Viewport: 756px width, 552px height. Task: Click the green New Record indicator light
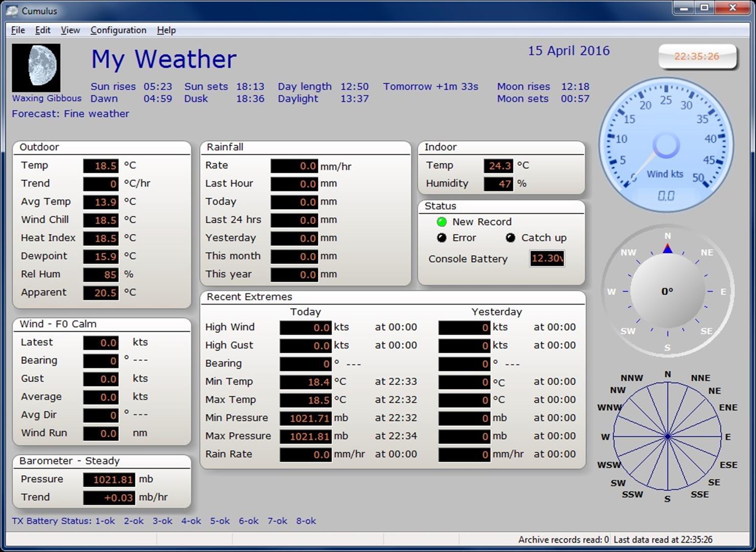(x=442, y=222)
